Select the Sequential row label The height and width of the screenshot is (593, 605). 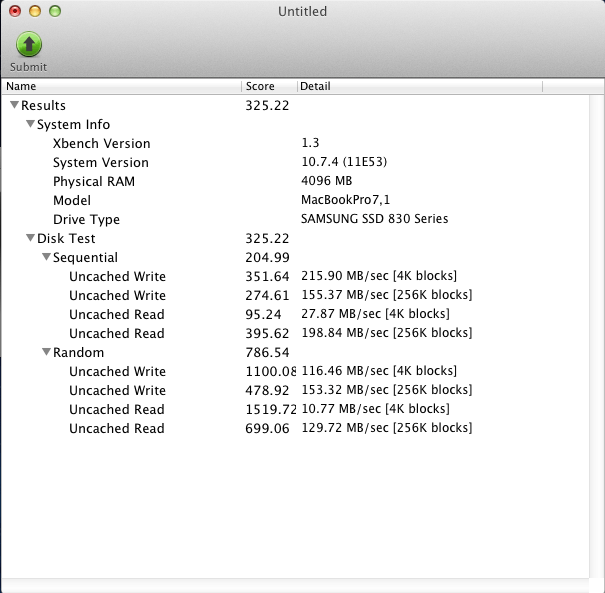[85, 257]
